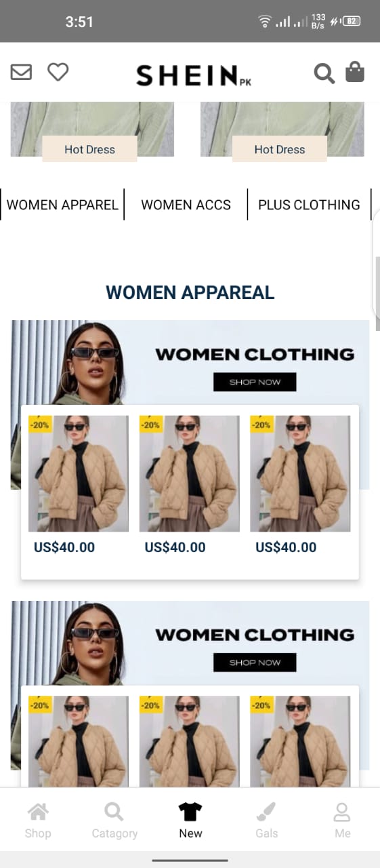Tap the wishlist heart icon
The width and height of the screenshot is (380, 868).
click(x=58, y=71)
